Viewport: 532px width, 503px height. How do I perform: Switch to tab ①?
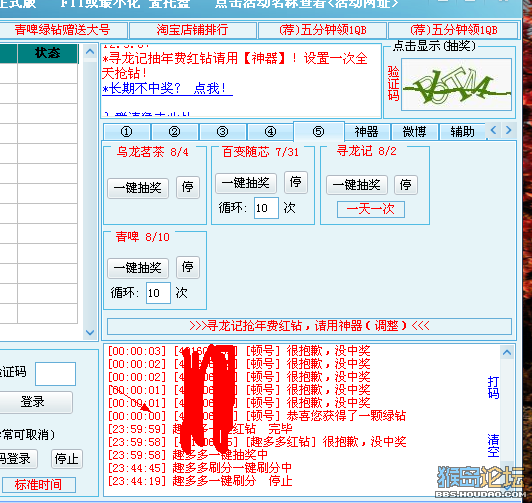[x=127, y=132]
